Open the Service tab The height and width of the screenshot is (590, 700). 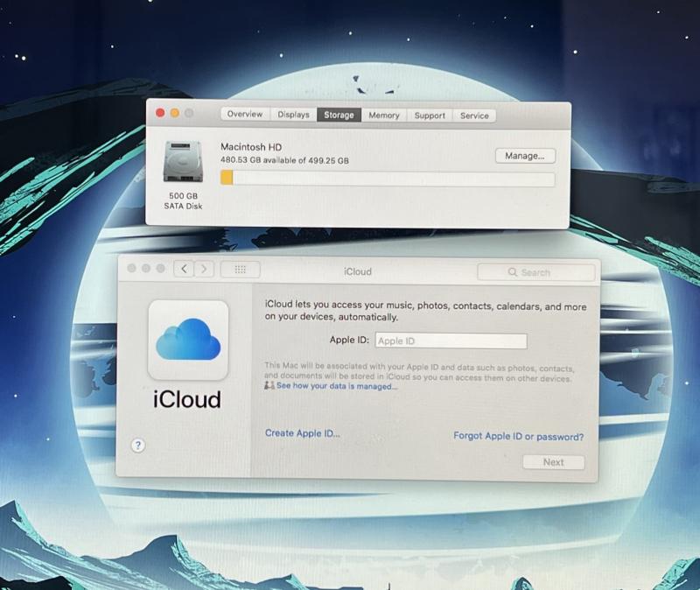474,116
